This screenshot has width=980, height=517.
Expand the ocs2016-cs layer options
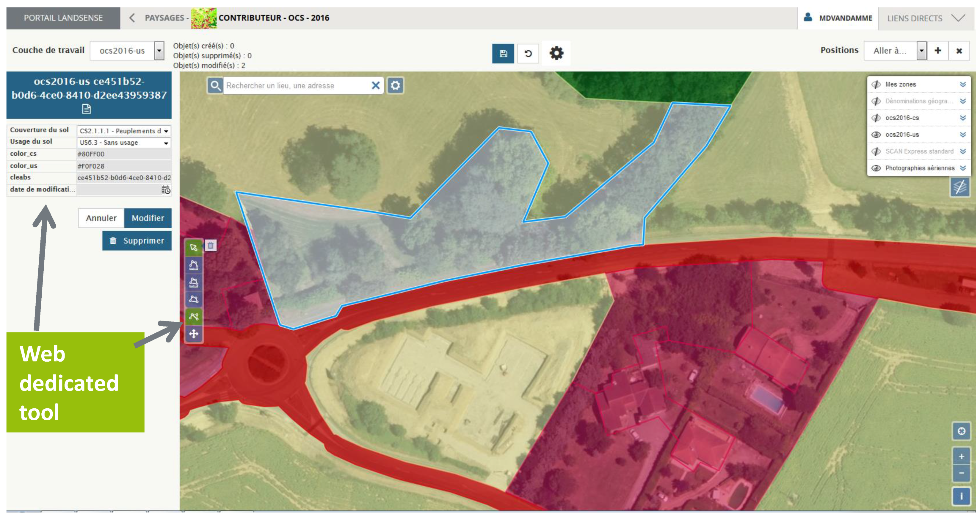[962, 118]
